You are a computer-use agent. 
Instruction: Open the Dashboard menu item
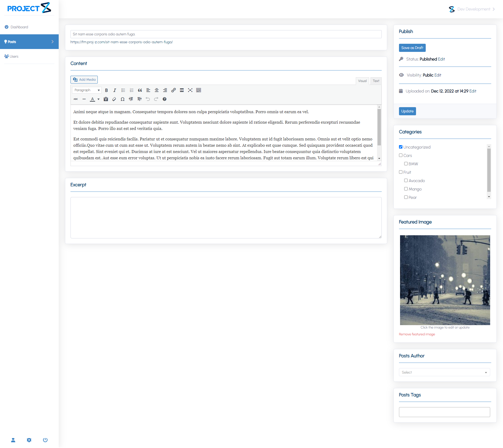(x=29, y=27)
